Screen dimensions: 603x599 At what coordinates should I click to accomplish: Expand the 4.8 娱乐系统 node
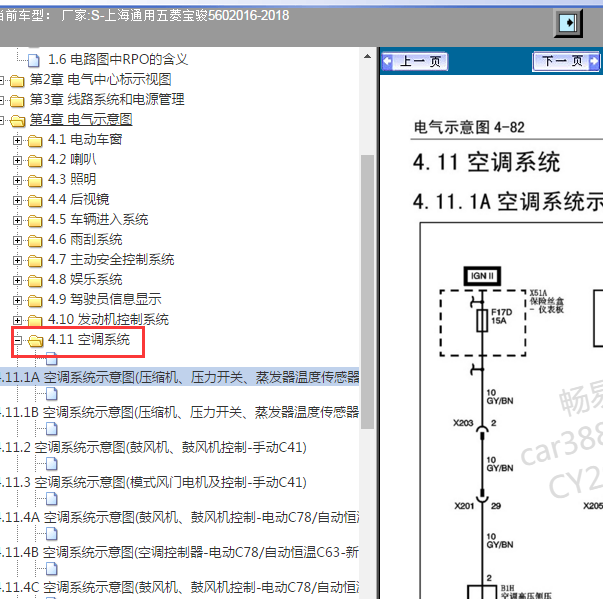tap(17, 280)
